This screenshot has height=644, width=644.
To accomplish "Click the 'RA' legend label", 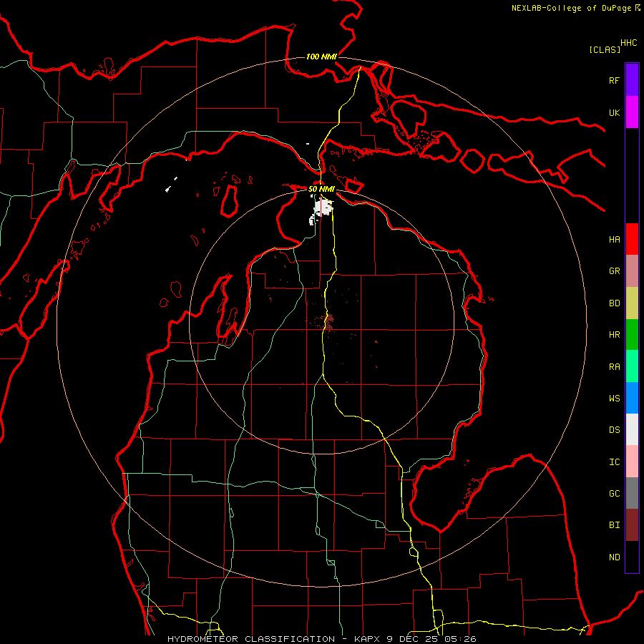I will [x=614, y=367].
